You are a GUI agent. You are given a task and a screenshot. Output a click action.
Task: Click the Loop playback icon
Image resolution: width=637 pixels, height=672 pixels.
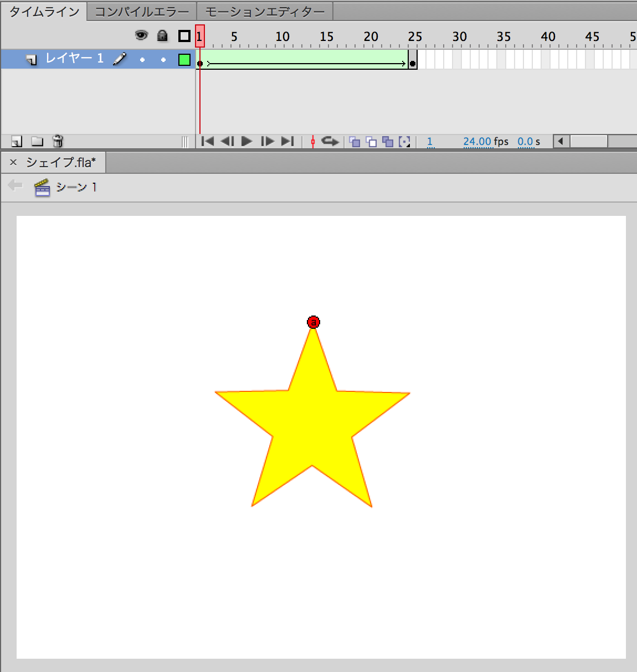pos(330,142)
